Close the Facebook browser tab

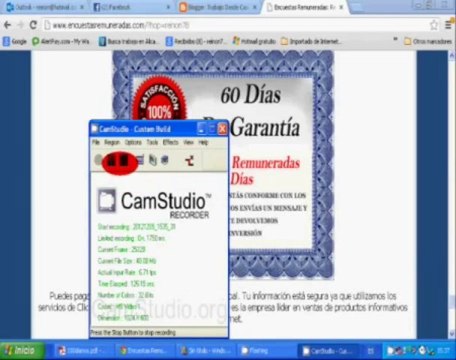pos(169,7)
